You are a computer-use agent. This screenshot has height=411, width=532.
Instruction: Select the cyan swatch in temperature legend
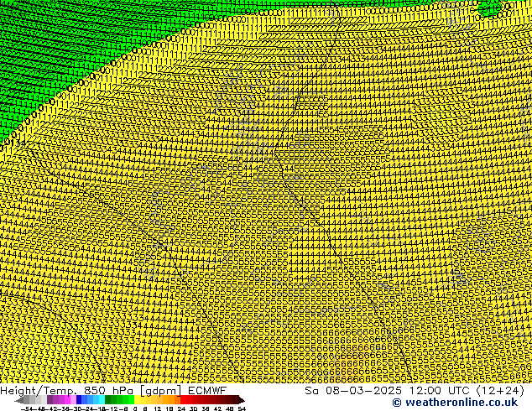(x=99, y=400)
